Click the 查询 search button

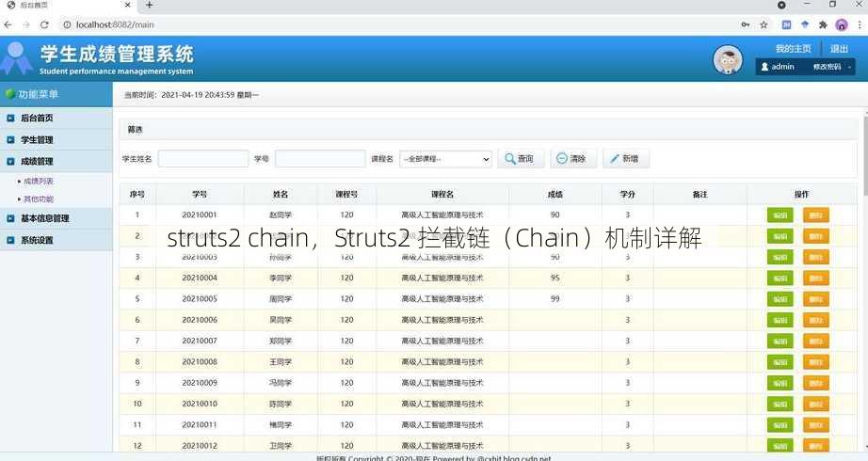click(521, 159)
